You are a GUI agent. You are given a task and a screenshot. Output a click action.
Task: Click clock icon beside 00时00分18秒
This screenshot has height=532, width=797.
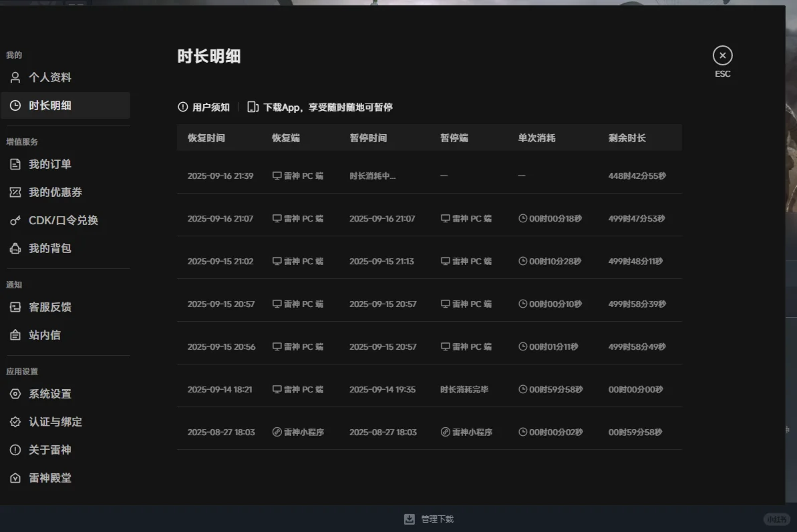pos(522,218)
